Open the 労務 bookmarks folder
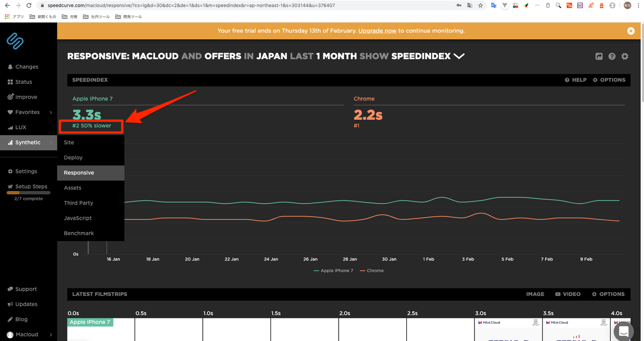Viewport: 644px width, 341px height. tap(70, 17)
